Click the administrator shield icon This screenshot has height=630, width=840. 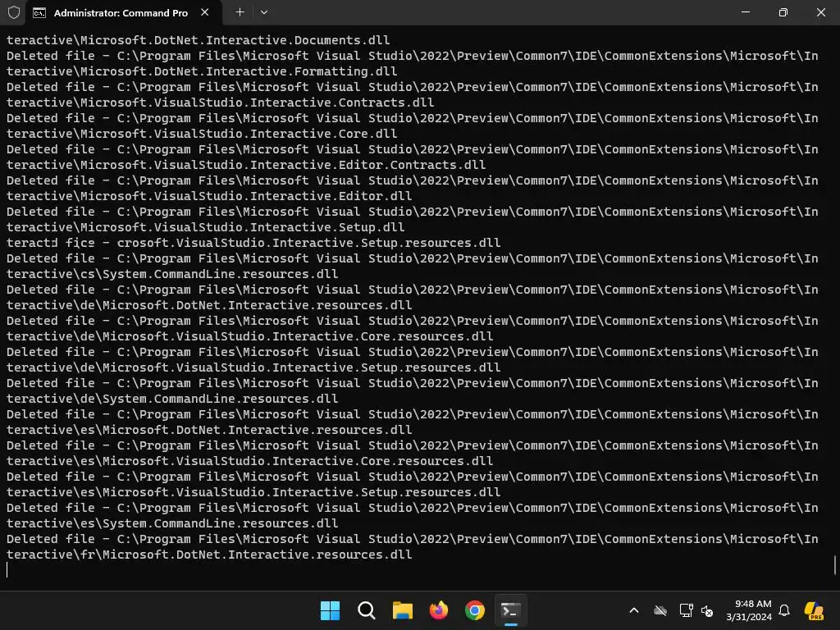(14, 12)
